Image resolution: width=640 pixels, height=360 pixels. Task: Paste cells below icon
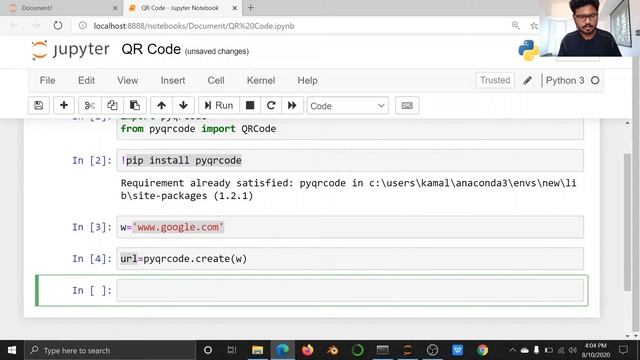coord(135,105)
